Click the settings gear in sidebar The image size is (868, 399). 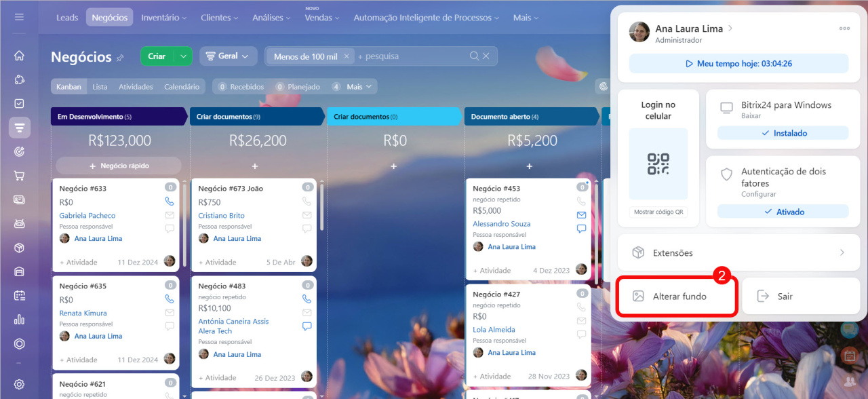19,384
